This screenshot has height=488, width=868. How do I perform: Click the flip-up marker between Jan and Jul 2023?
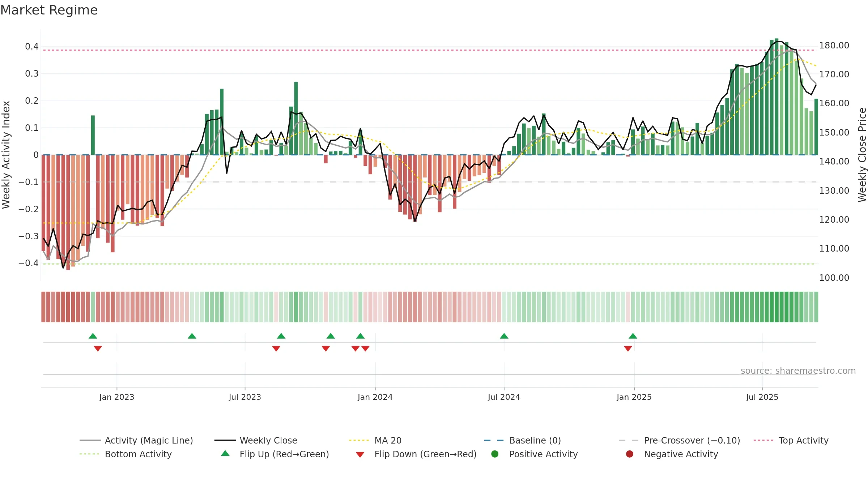tap(192, 336)
